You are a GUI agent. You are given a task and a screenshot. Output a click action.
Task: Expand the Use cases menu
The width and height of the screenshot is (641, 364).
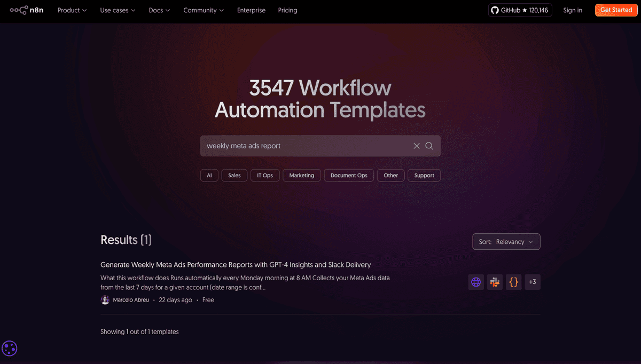[x=117, y=10]
